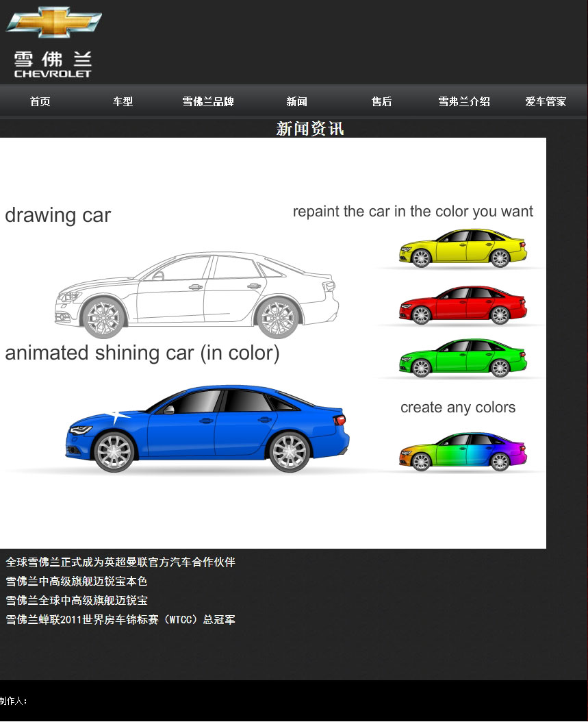Open the 首页 home menu item
Image resolution: width=588 pixels, height=722 pixels.
[40, 101]
